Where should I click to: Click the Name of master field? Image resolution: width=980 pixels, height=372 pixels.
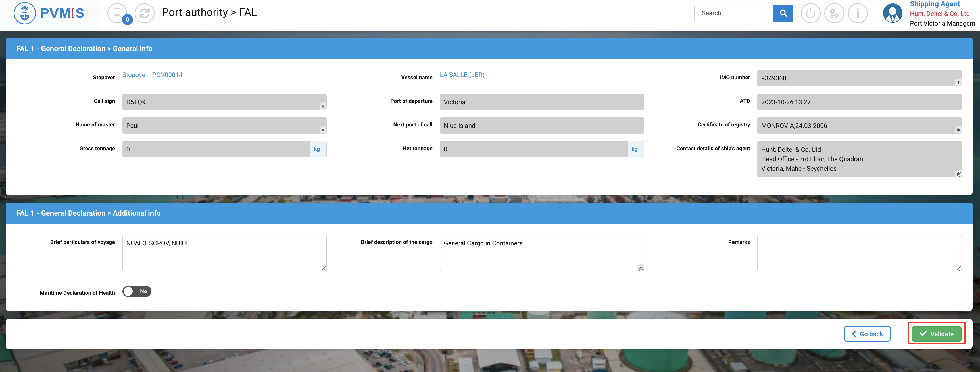click(224, 126)
